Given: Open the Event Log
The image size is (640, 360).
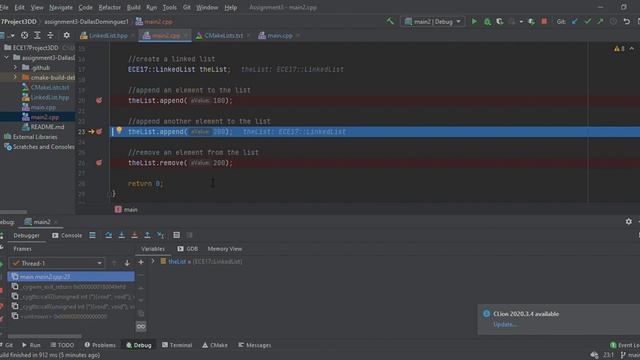Looking at the screenshot, I should [624, 345].
